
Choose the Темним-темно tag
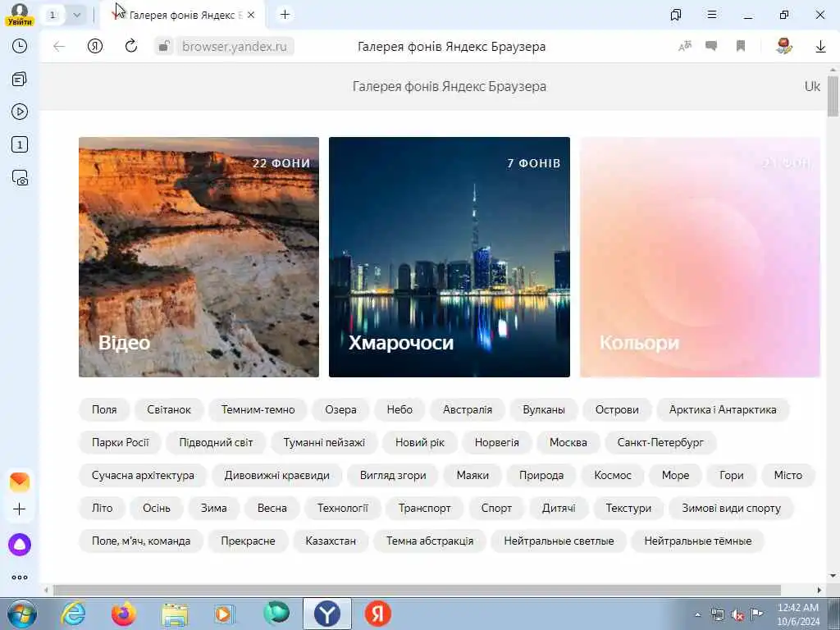[x=258, y=410]
